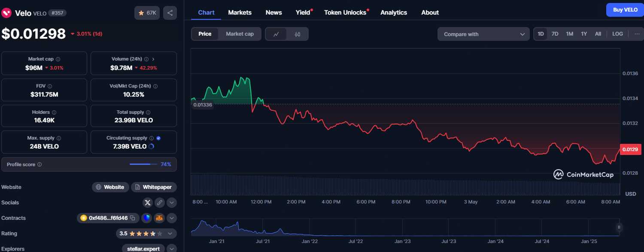Click the Profile score info icon

coord(39,164)
